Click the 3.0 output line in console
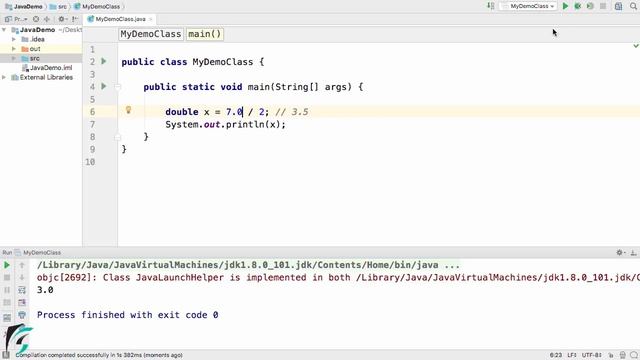Viewport: 640px width, 360px height. click(45, 290)
